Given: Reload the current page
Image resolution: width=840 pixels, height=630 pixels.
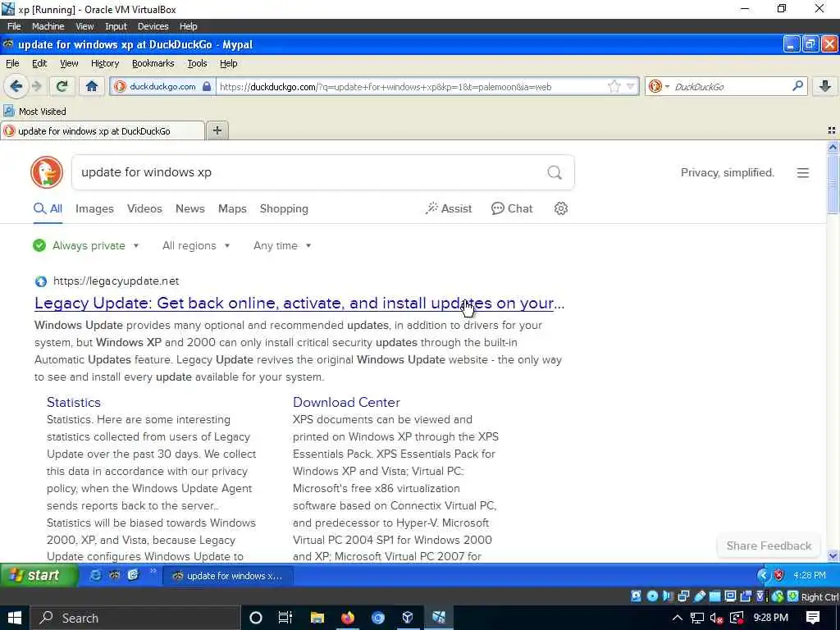Looking at the screenshot, I should (x=62, y=86).
